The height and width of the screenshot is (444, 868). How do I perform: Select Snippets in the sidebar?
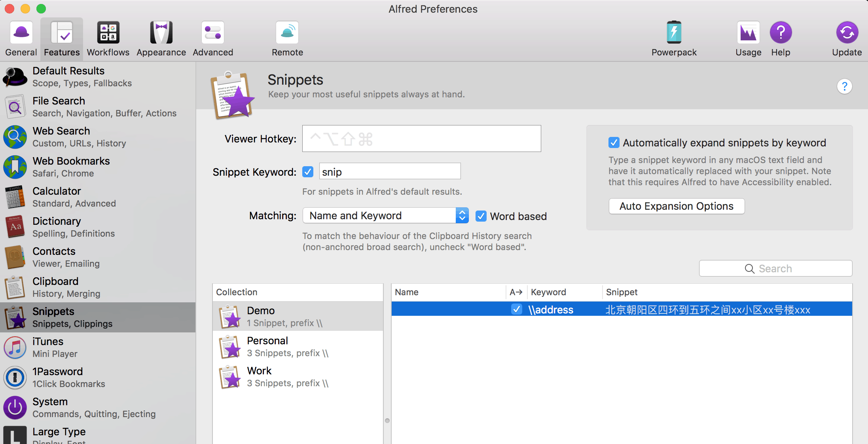tap(98, 317)
